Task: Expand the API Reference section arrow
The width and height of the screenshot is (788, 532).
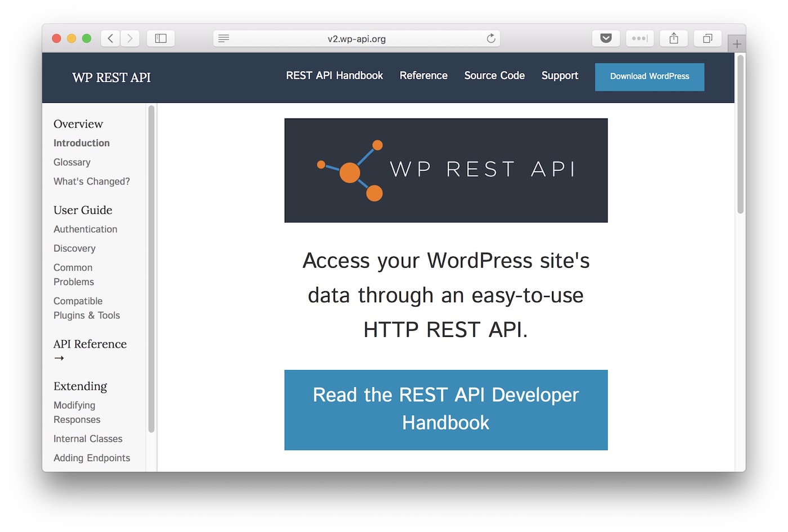Action: (59, 358)
